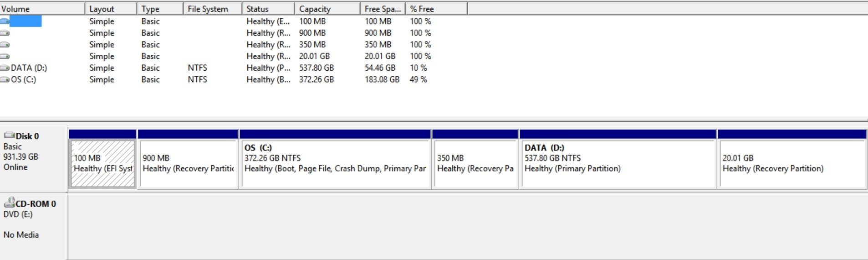Viewport: 868px width, 260px height.
Task: Click drive icon of the 900 MB volume row
Action: click(5, 33)
